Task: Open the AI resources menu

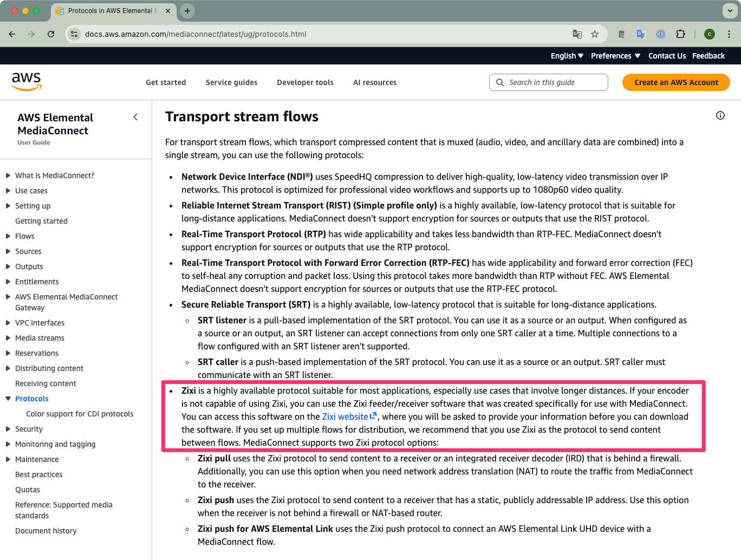Action: click(x=375, y=82)
